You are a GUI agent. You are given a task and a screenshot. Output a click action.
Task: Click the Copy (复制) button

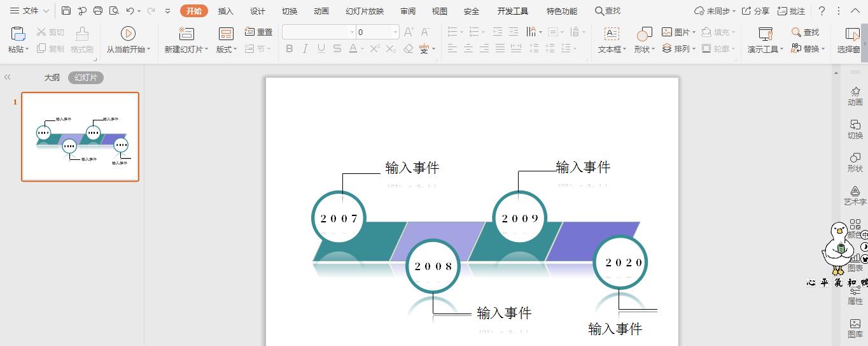tap(50, 48)
